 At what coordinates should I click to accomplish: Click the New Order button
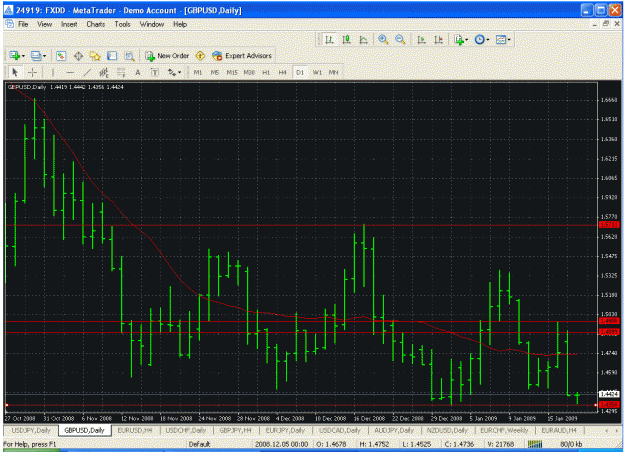click(167, 56)
